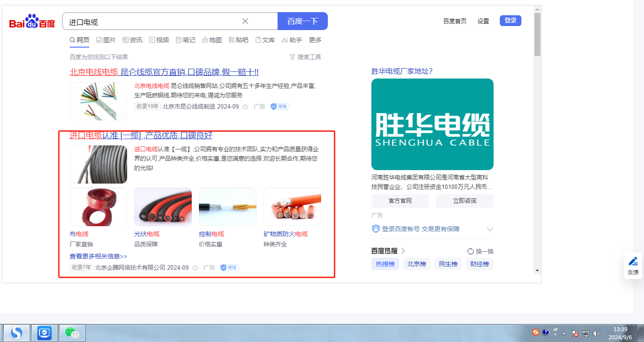Open 北京企腾网络技术有限公司 source link

[130, 267]
